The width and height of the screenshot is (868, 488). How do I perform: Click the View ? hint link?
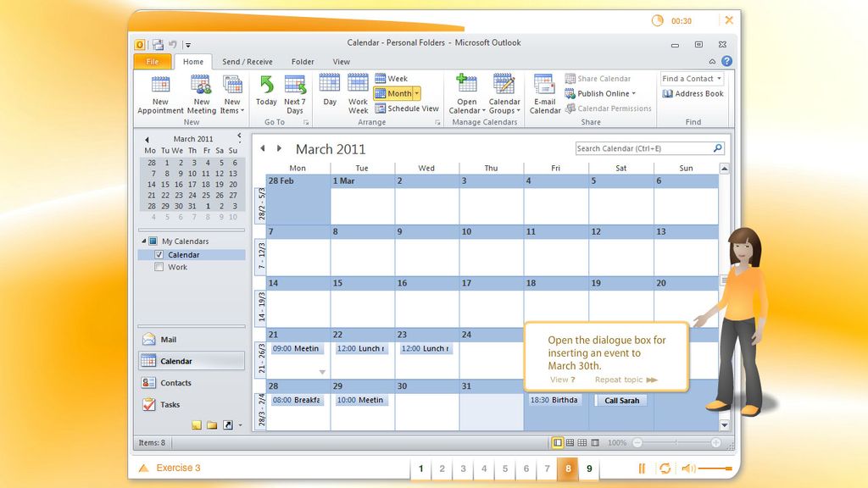click(563, 380)
